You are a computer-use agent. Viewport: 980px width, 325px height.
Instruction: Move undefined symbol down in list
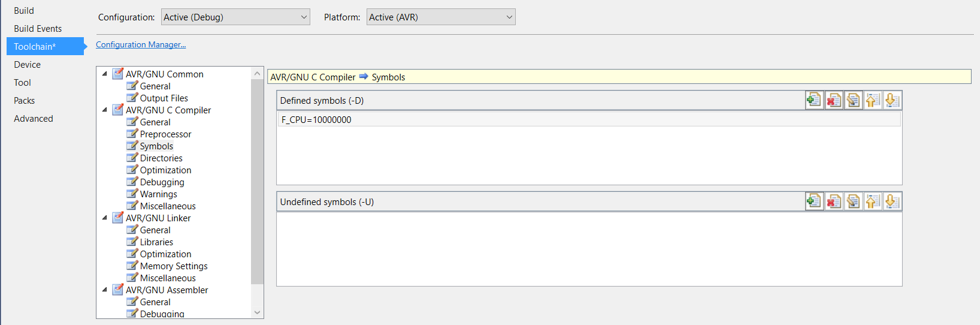(x=892, y=201)
